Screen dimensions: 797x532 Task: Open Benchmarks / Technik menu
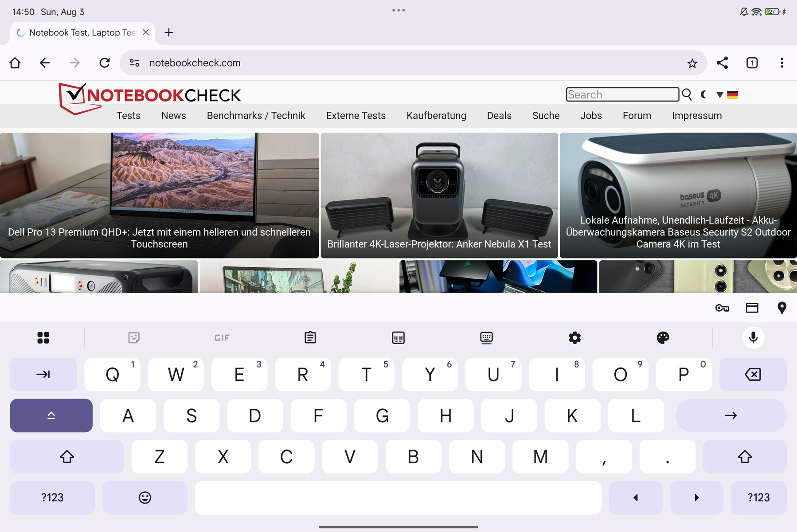256,116
